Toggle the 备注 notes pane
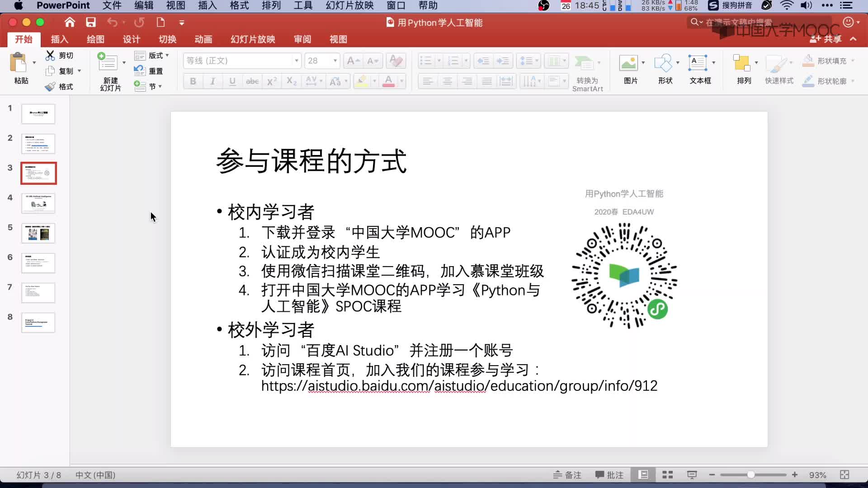 [x=567, y=475]
